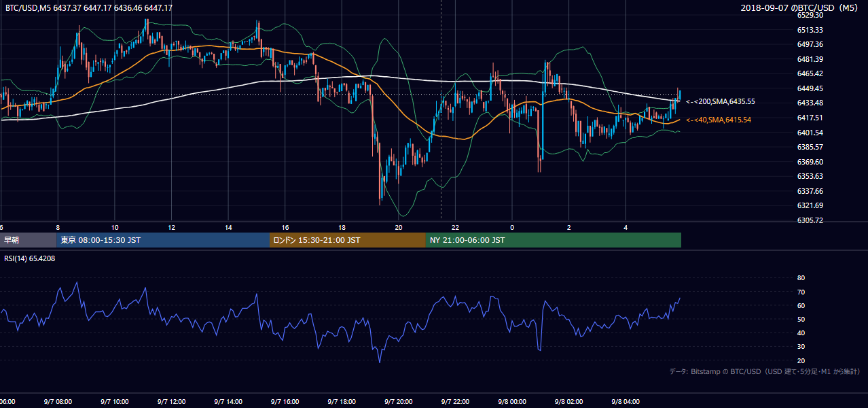Click price axis value 6337.66

810,191
